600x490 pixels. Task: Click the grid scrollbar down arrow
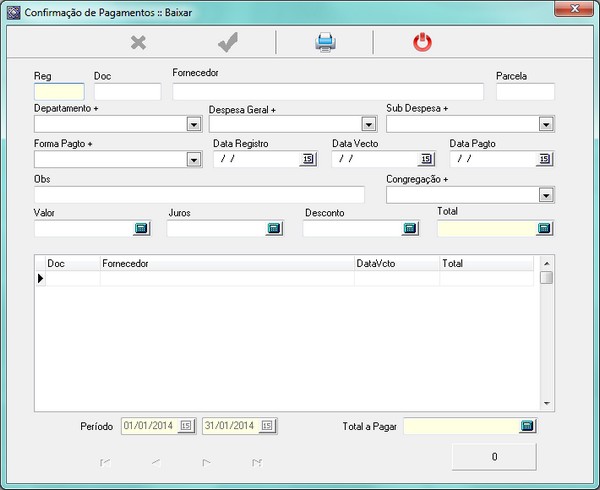pyautogui.click(x=547, y=404)
